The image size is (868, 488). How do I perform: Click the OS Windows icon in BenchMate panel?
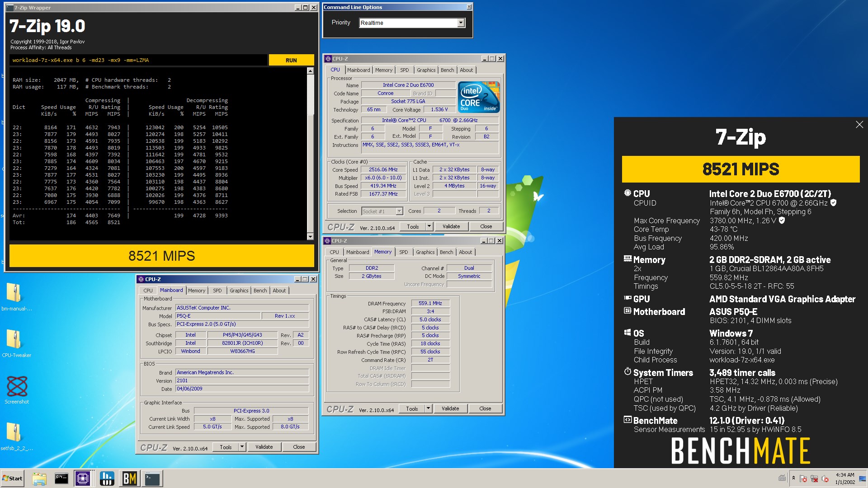click(627, 333)
